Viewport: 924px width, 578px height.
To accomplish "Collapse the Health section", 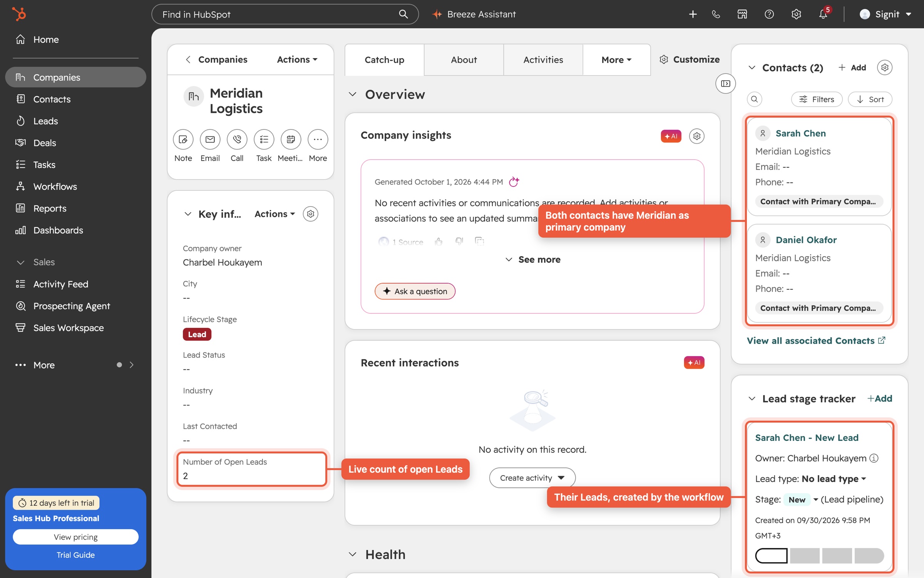I will point(352,554).
